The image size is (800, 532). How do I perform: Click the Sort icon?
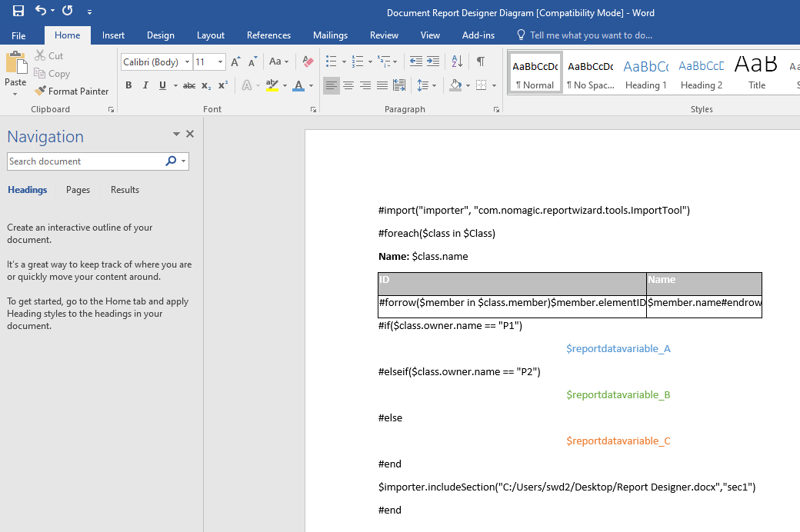tap(457, 62)
